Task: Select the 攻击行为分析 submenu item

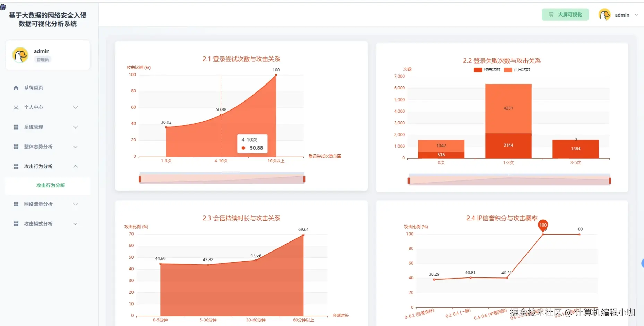Action: point(50,185)
